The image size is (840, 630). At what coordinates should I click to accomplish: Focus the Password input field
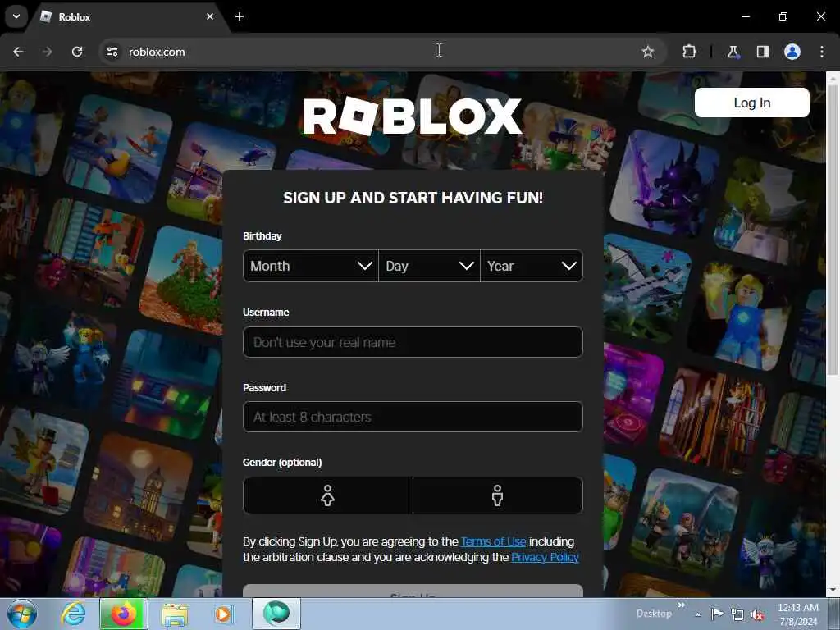[x=413, y=417]
